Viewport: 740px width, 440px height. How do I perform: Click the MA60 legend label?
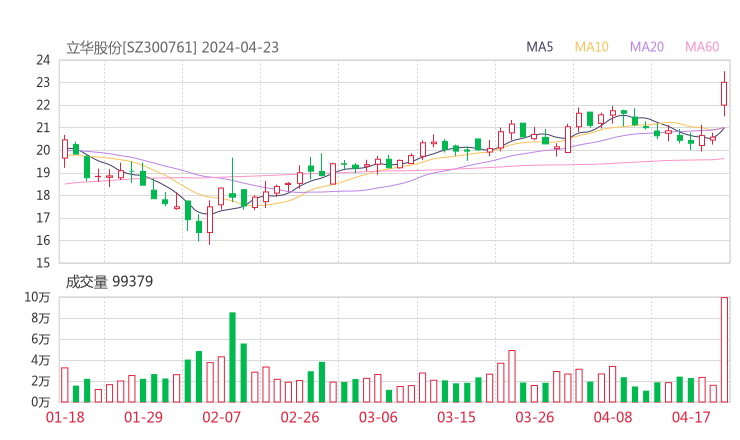702,47
